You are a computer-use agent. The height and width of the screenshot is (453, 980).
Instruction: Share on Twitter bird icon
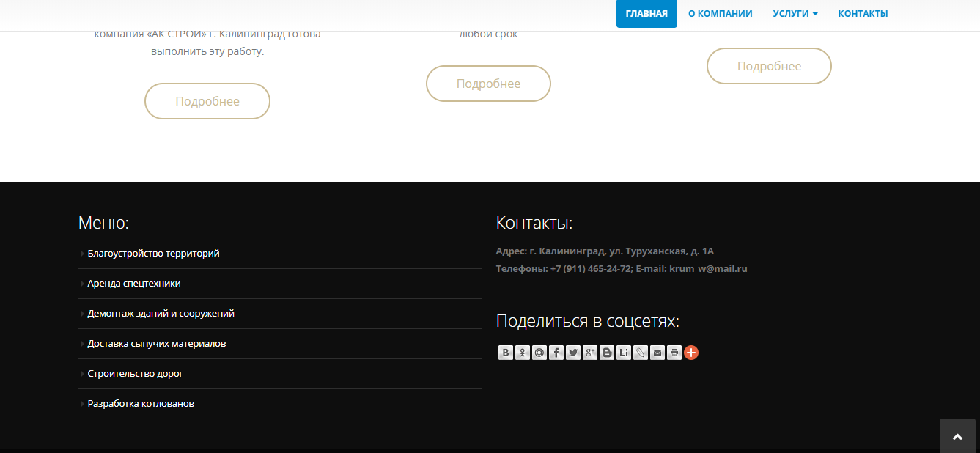coord(573,353)
